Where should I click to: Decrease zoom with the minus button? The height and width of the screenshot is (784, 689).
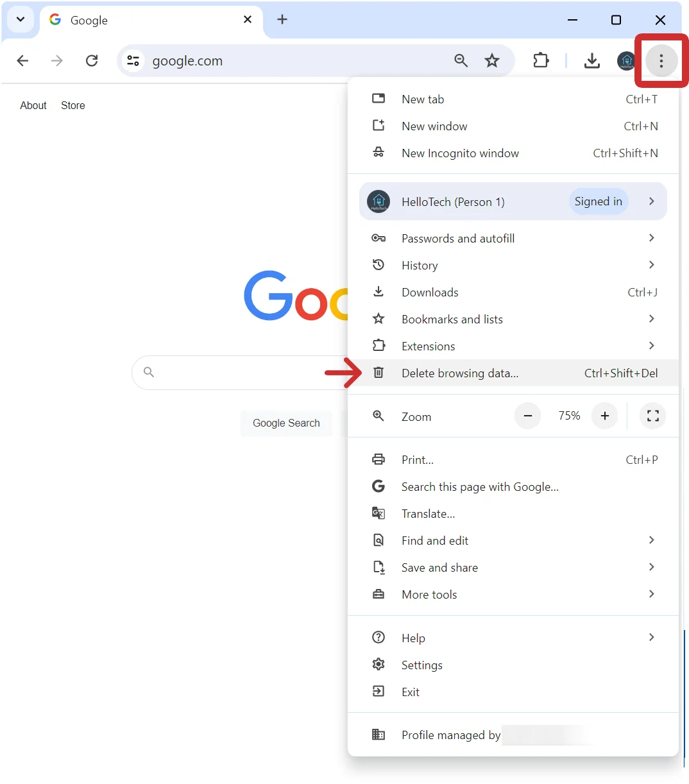527,416
